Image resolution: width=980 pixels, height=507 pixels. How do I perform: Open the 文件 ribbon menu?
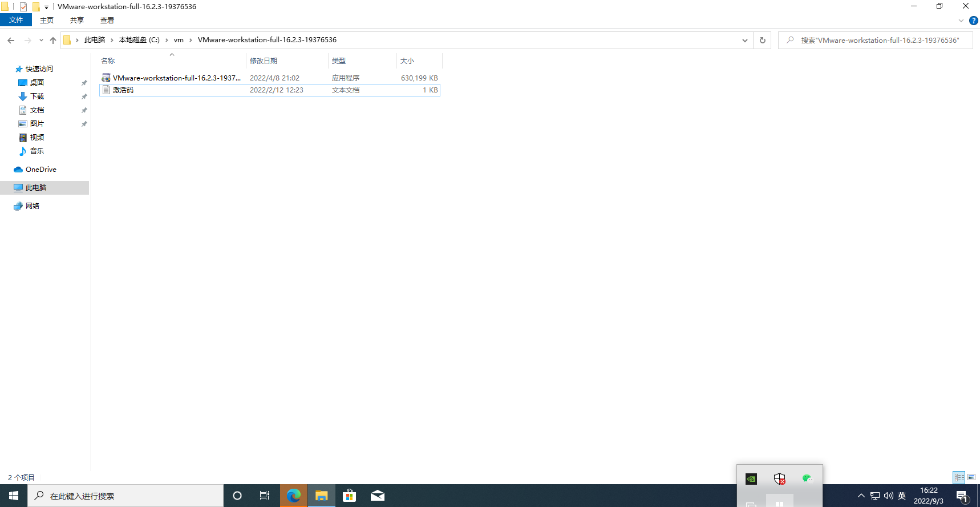click(x=16, y=20)
